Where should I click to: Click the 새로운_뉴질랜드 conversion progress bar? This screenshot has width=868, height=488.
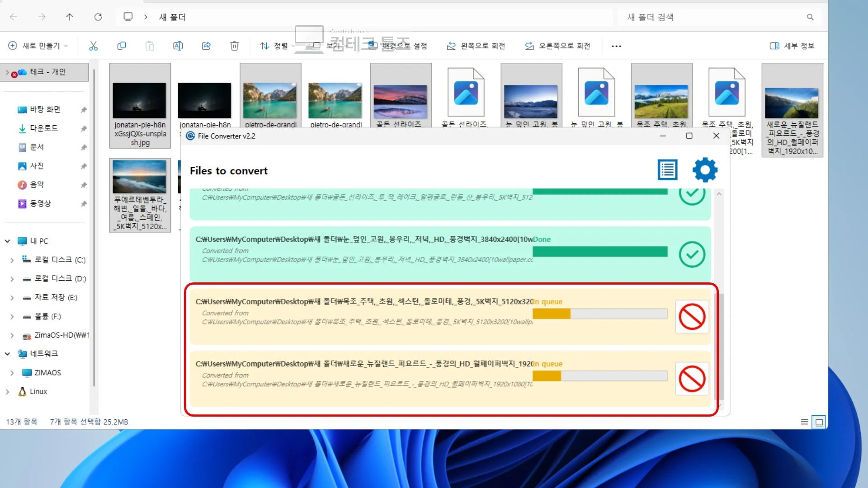[600, 376]
